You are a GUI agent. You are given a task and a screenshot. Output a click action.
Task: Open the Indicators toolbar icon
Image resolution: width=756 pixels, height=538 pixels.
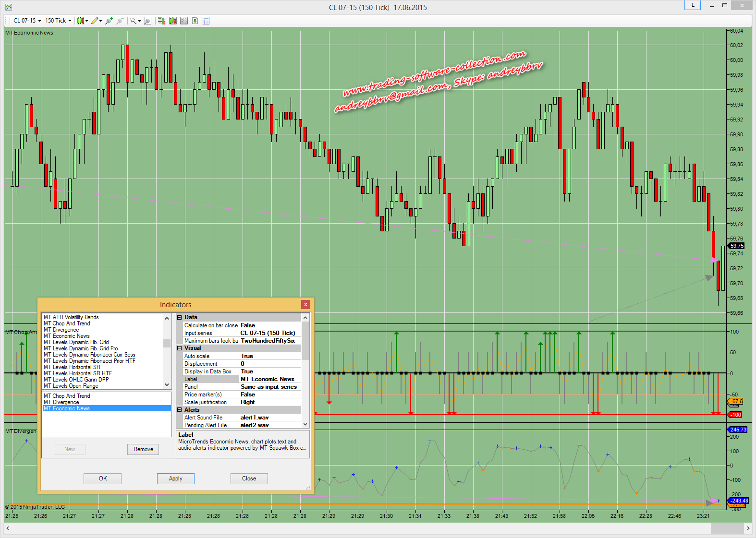coord(184,21)
